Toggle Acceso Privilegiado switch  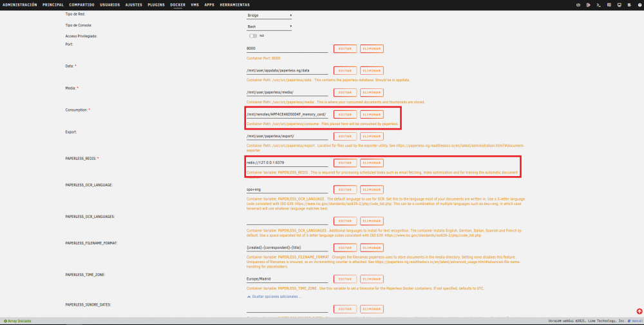tap(253, 36)
